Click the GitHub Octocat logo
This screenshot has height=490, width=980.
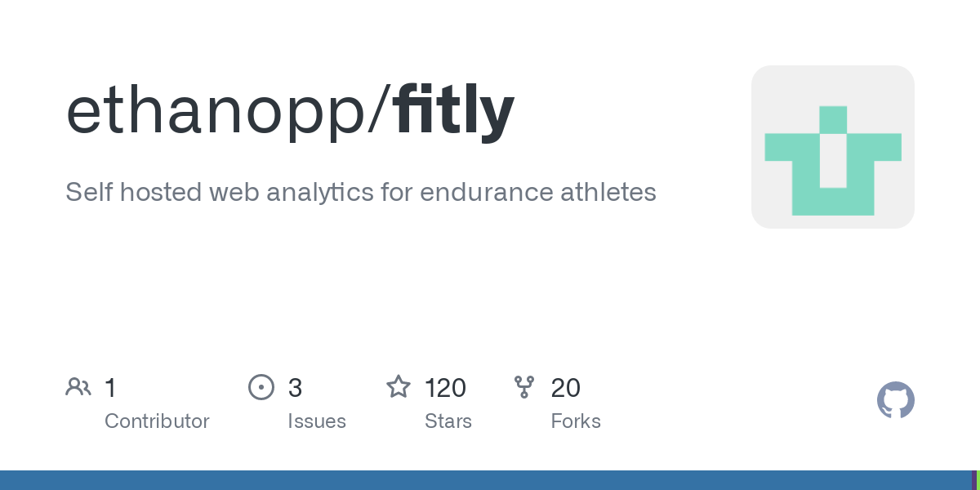895,401
